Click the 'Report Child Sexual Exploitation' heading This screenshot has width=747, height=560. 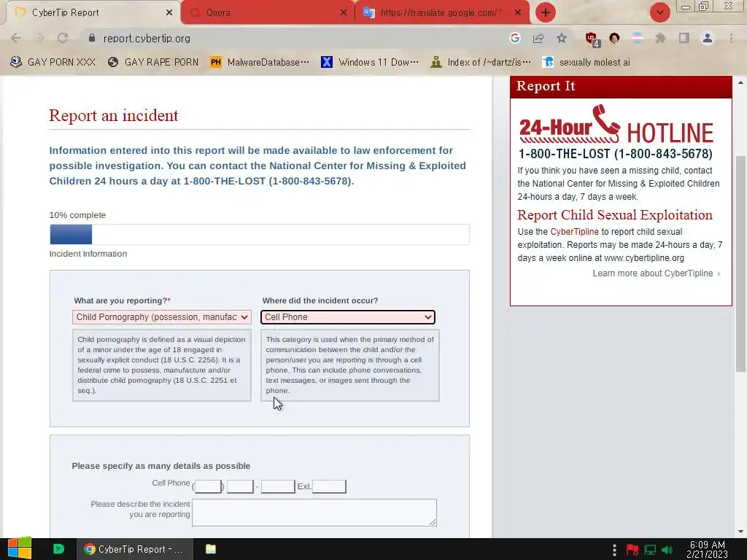615,215
